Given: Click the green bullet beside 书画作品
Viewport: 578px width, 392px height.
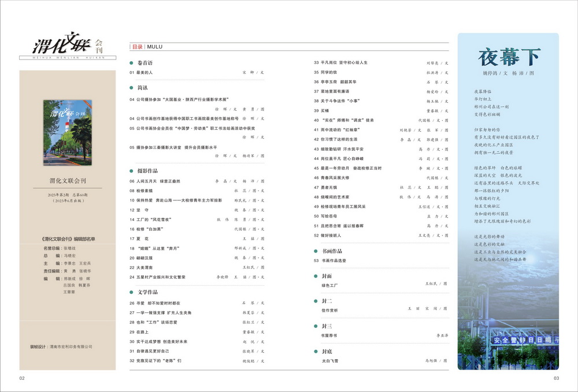Looking at the screenshot, I should tap(316, 251).
